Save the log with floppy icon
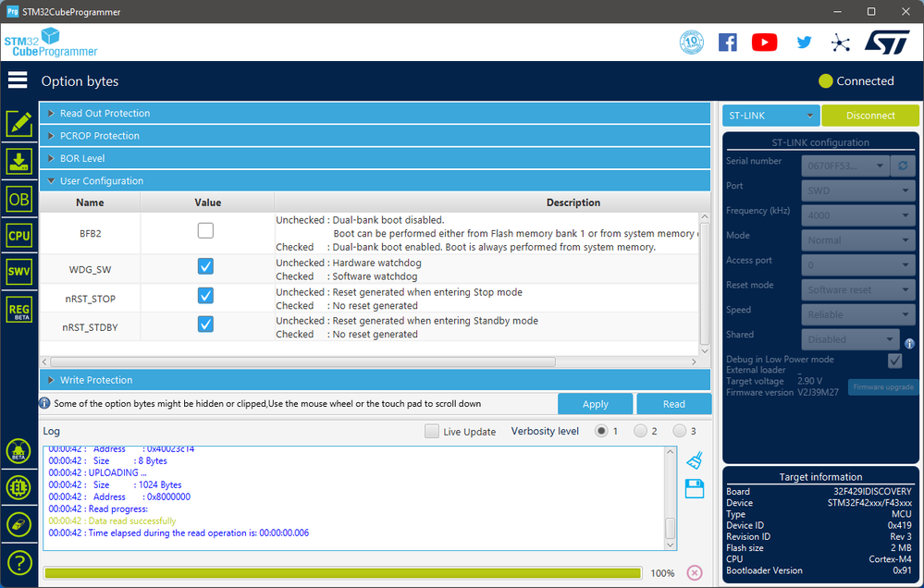Viewport: 924px width, 588px height. pos(695,489)
